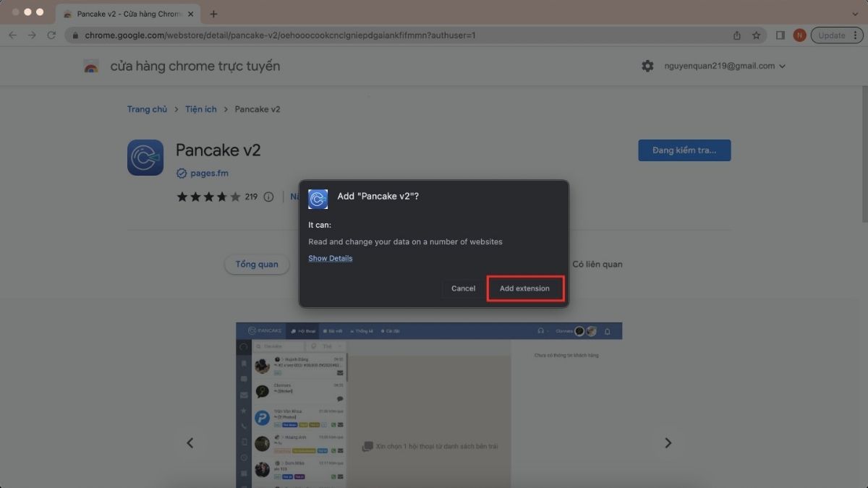This screenshot has height=488, width=868.
Task: Click the lock icon in the address bar
Action: tap(75, 35)
